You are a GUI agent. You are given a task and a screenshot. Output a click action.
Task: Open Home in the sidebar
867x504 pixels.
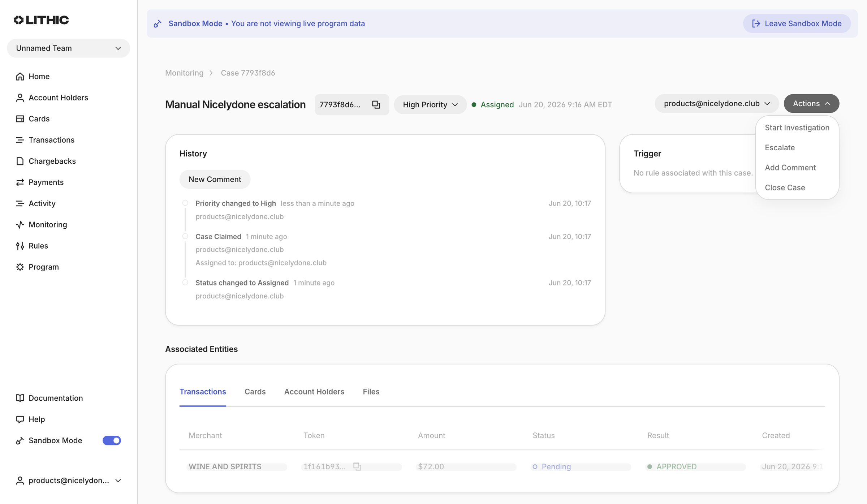[x=39, y=76]
